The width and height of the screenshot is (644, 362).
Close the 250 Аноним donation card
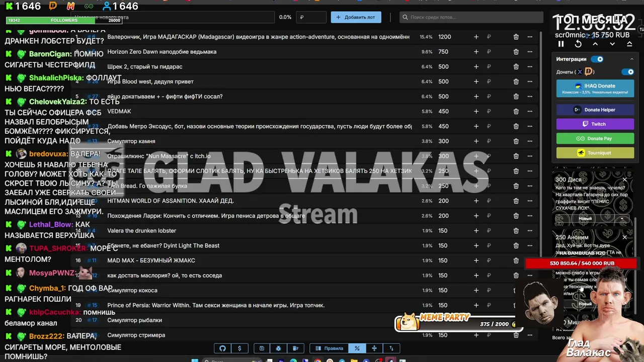(x=625, y=237)
